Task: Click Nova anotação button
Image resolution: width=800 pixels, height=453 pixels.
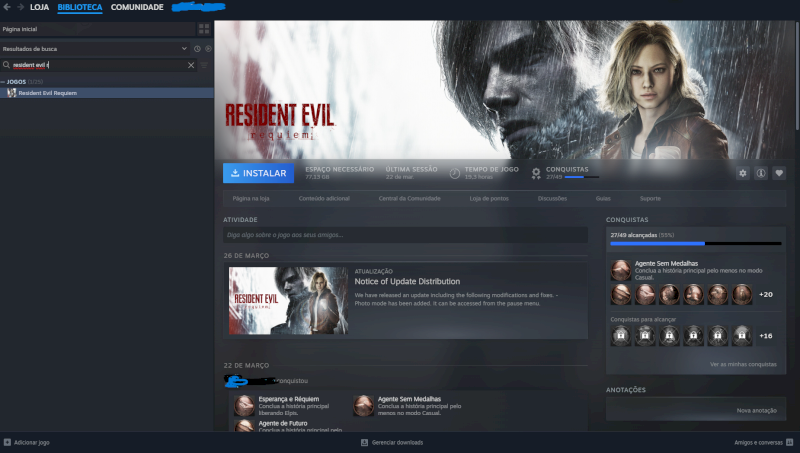Action: coord(757,411)
